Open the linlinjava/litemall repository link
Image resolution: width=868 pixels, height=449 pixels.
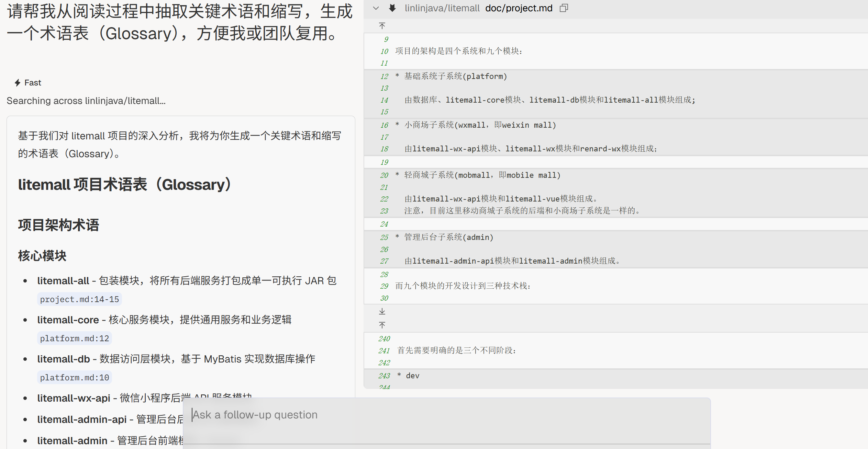[442, 8]
